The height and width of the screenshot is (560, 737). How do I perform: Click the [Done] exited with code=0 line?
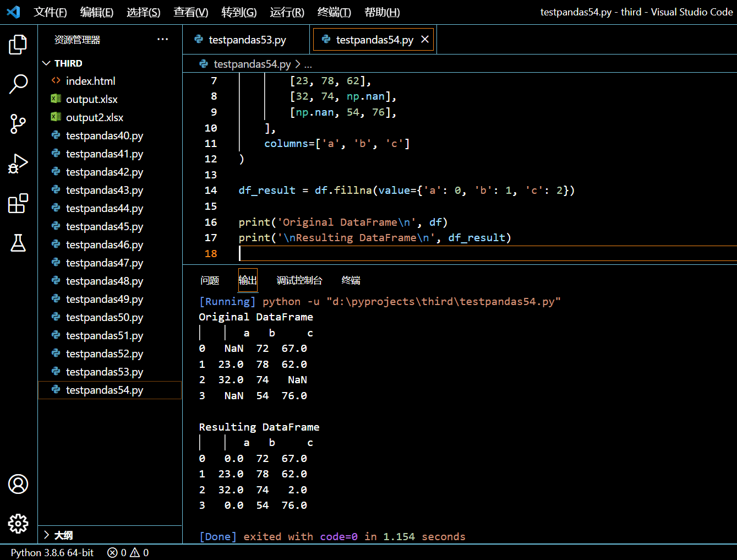(x=332, y=536)
